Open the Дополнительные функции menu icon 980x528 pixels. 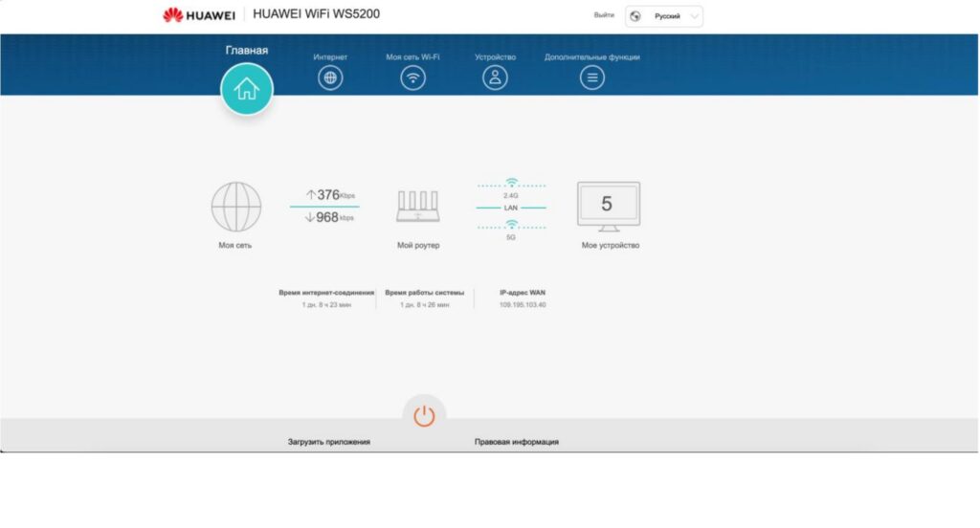point(592,78)
